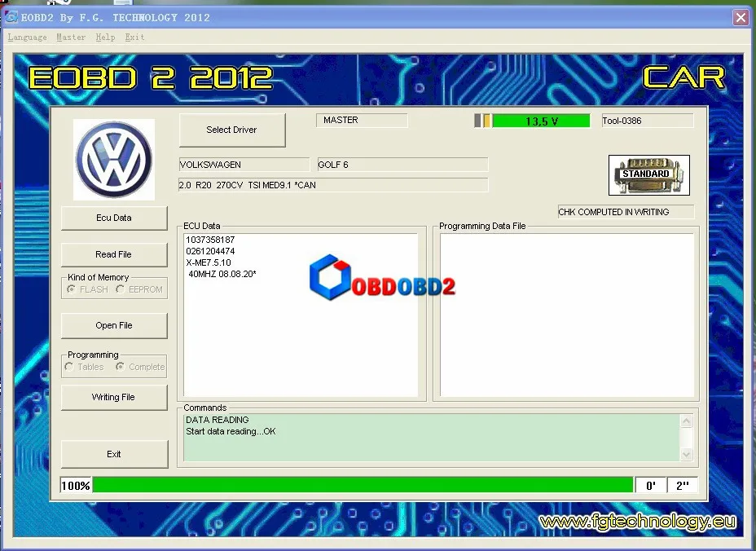Screen dimensions: 756x551
Task: Click the MASTER field
Action: pos(362,120)
